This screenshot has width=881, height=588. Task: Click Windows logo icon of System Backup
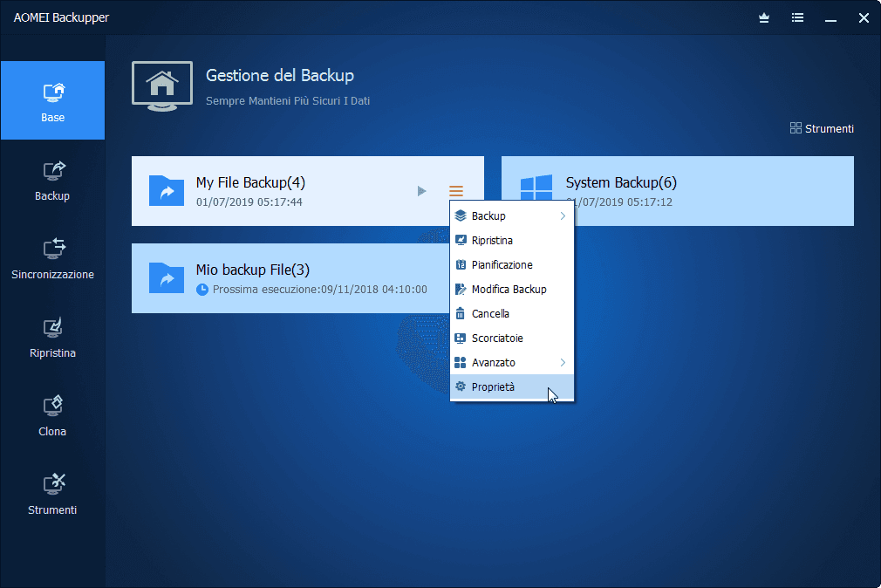(x=536, y=188)
